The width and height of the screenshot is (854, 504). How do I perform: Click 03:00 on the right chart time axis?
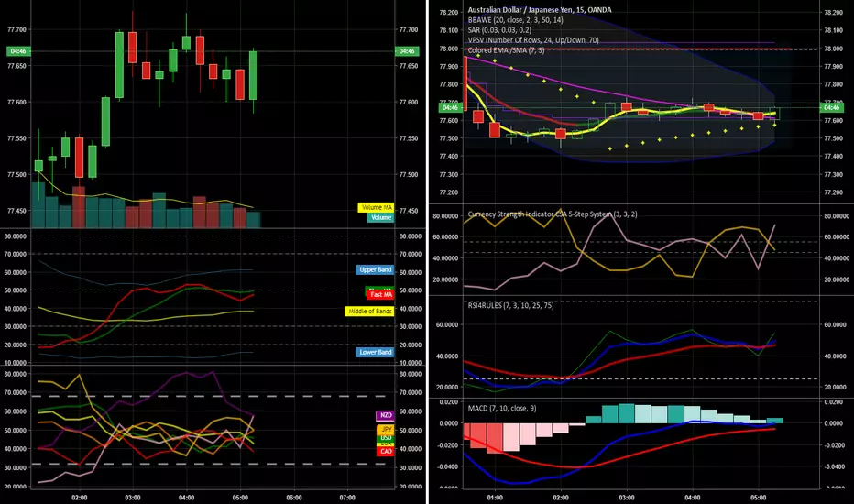point(627,498)
